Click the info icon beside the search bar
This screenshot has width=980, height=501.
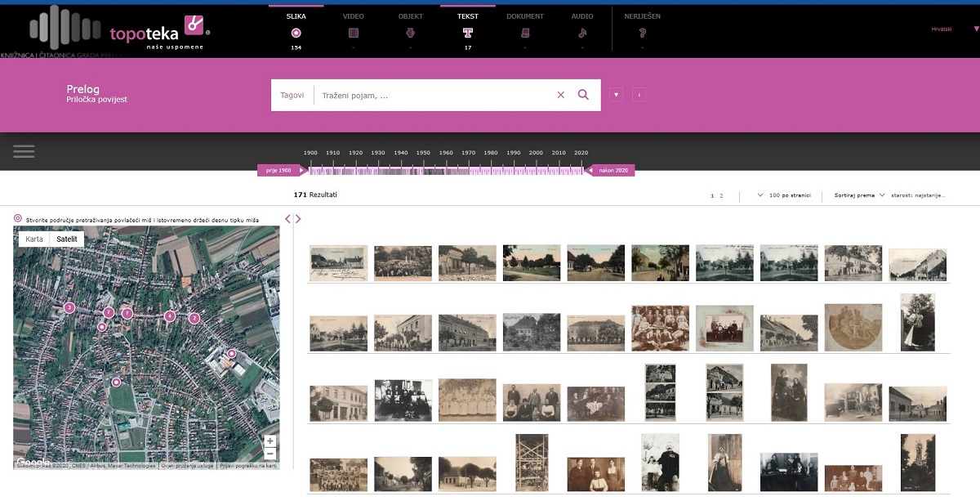click(x=639, y=95)
